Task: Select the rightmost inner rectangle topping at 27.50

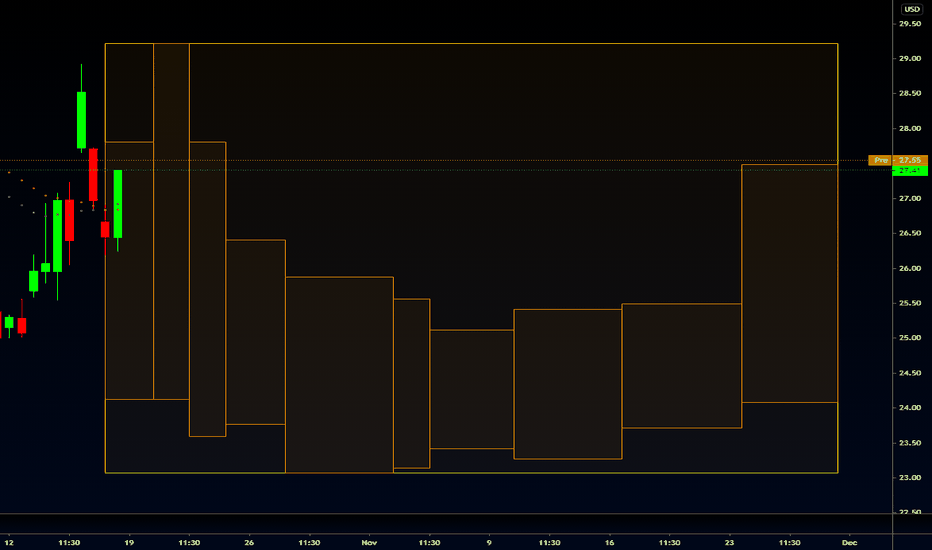Action: (x=790, y=284)
